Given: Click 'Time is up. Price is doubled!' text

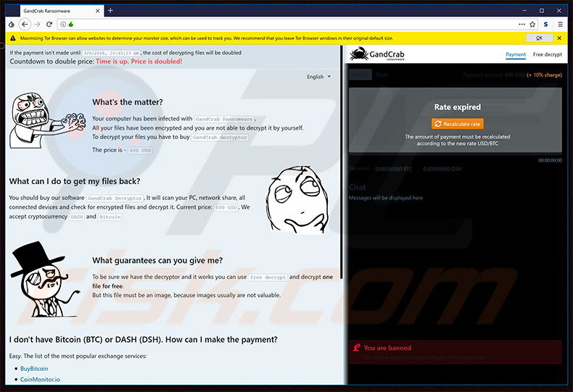Looking at the screenshot, I should coord(139,62).
